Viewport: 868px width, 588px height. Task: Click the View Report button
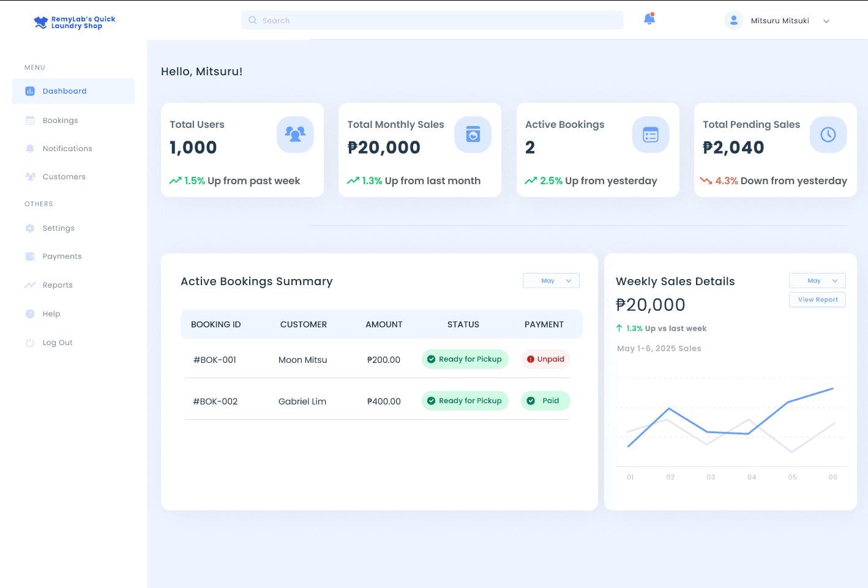pos(817,299)
